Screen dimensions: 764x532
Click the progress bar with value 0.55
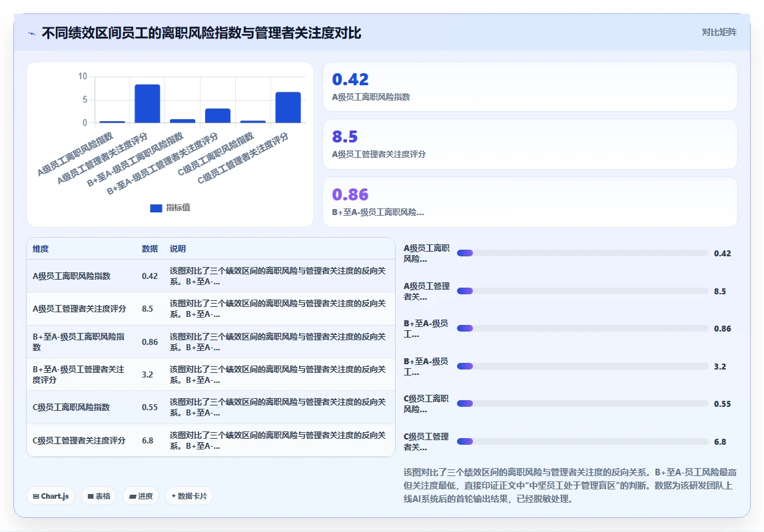(582, 404)
